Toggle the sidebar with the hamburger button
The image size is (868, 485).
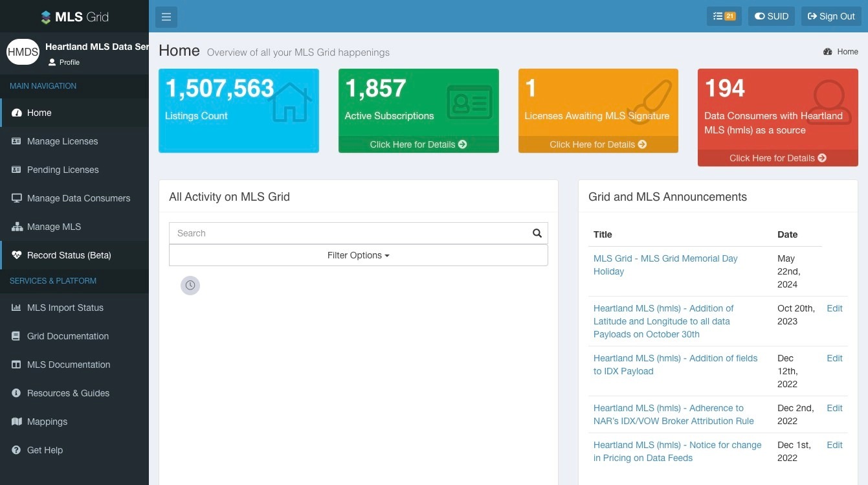(166, 17)
